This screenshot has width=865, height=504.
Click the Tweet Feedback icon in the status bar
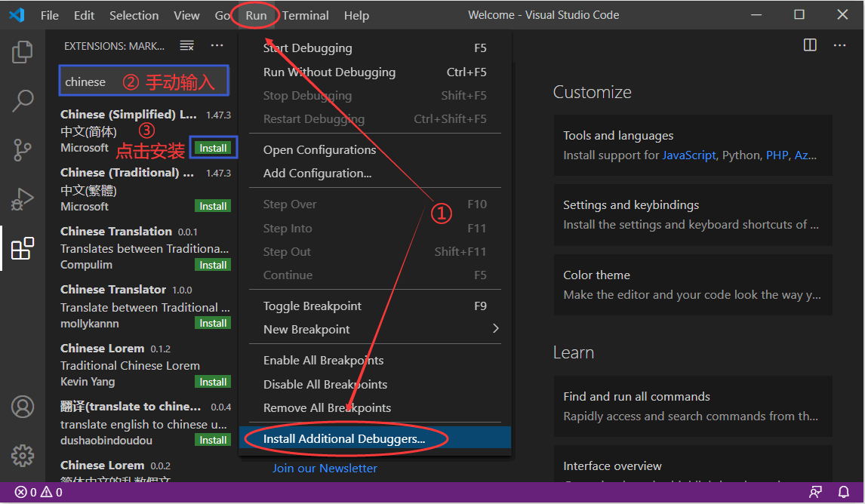click(x=815, y=491)
